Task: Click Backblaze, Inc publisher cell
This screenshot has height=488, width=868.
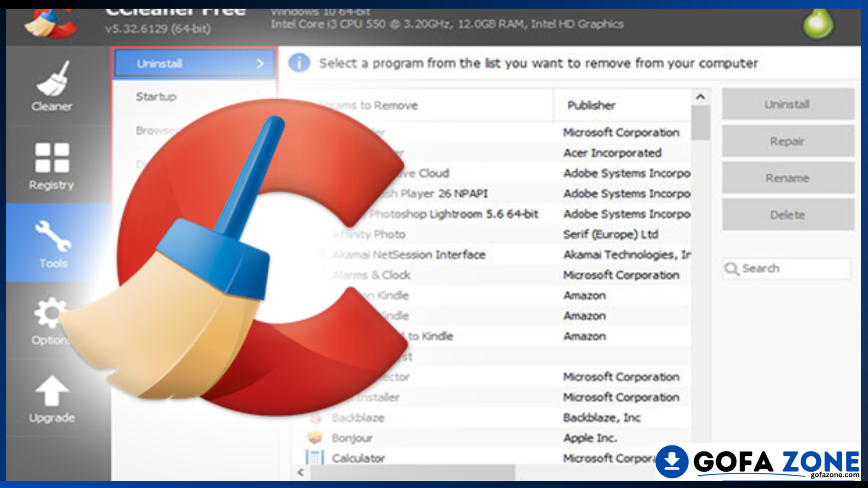Action: pos(602,418)
